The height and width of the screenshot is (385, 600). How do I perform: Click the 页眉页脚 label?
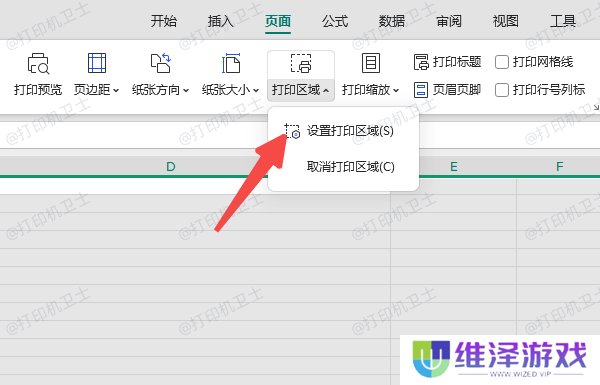tap(457, 90)
